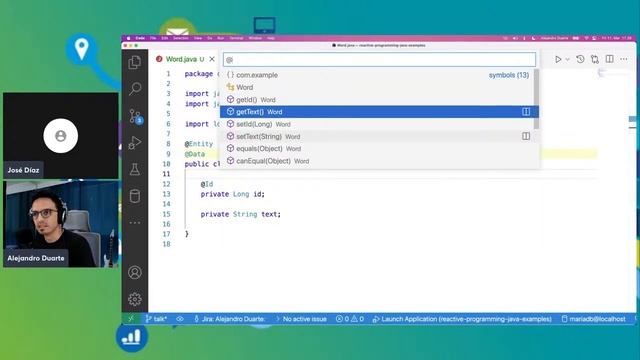
Task: Open the Apple menu
Action: coord(128,38)
